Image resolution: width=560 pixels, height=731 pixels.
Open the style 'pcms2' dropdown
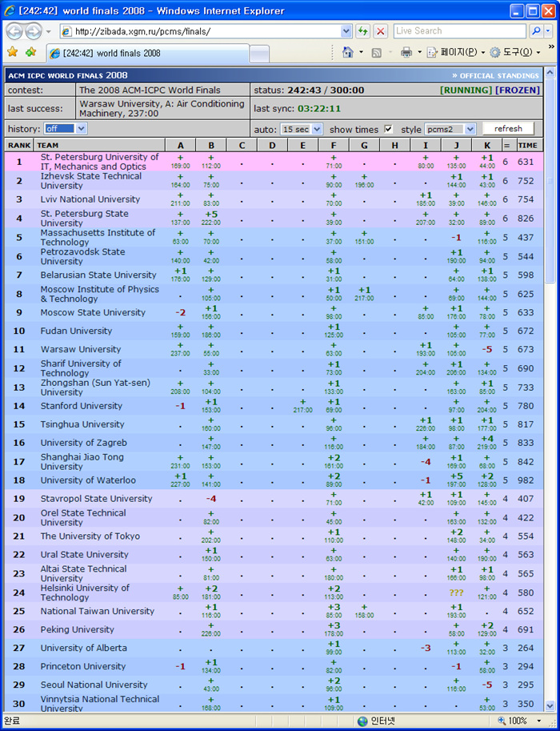[450, 129]
